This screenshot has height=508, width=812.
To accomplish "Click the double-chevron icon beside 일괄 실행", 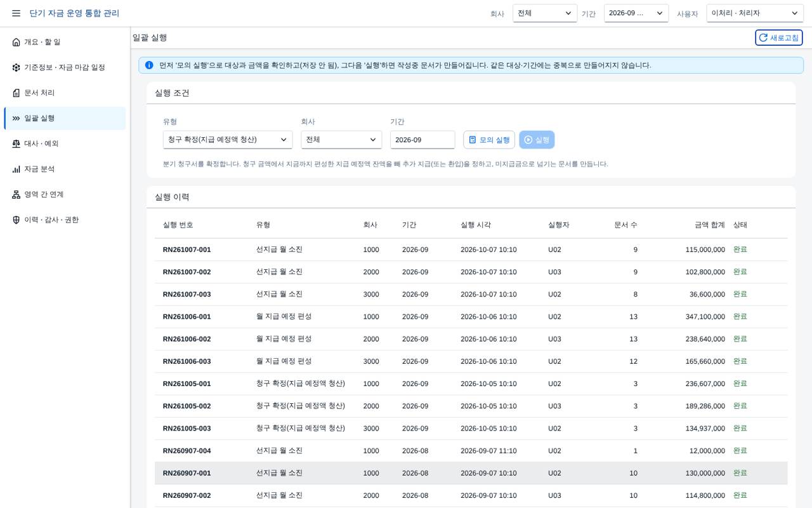I will 16,118.
